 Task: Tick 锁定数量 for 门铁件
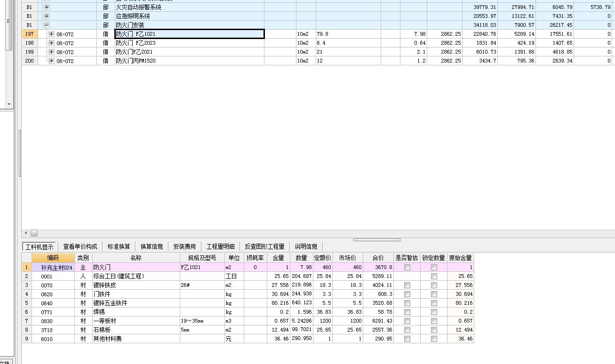[434, 294]
